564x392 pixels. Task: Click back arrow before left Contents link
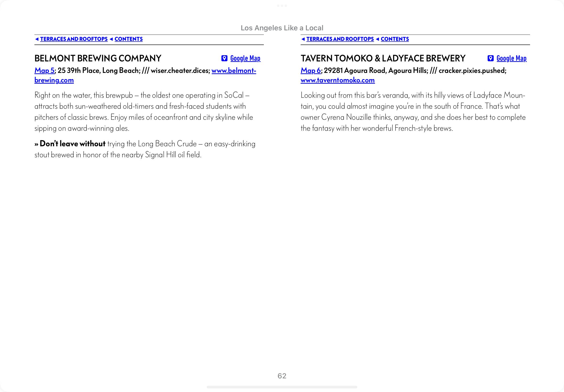(111, 39)
